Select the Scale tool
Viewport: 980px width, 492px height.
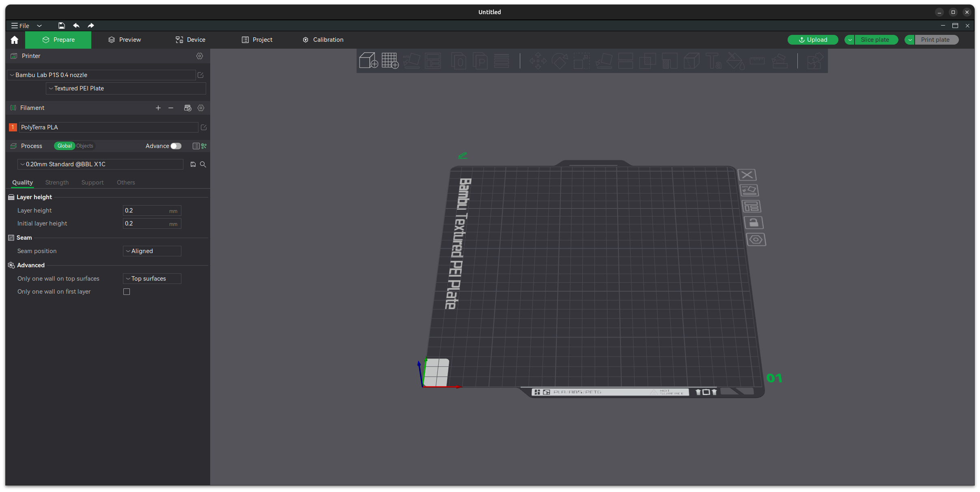click(582, 61)
